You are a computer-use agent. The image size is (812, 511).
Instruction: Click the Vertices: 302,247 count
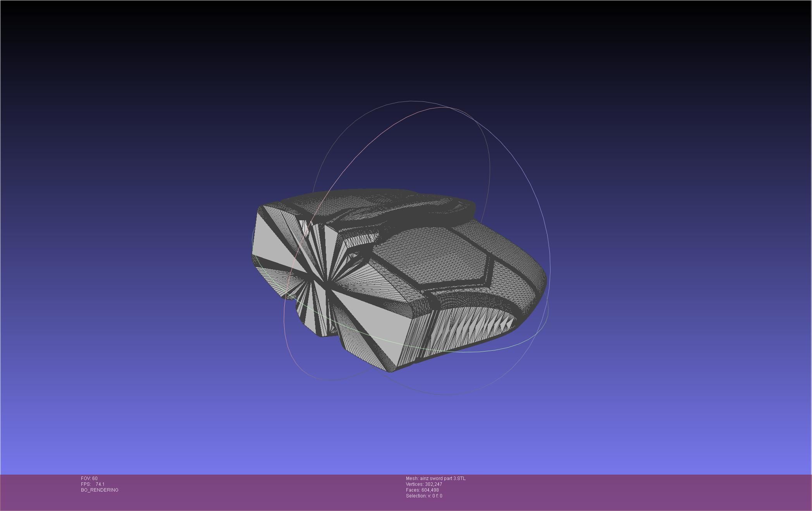[x=424, y=484]
